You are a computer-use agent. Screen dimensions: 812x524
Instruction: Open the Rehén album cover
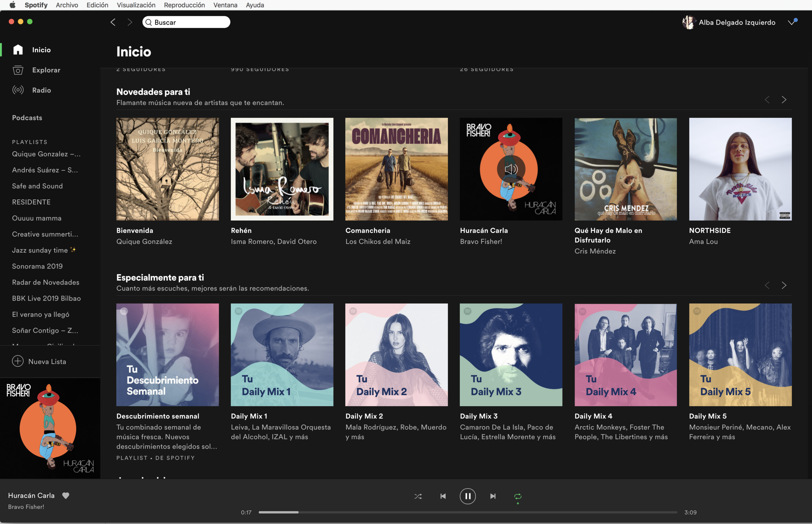[x=282, y=169]
